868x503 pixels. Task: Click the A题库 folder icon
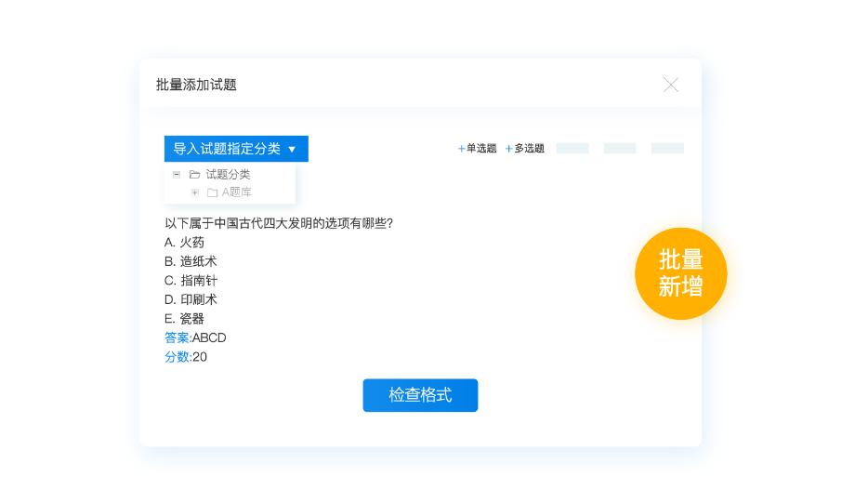(x=213, y=192)
